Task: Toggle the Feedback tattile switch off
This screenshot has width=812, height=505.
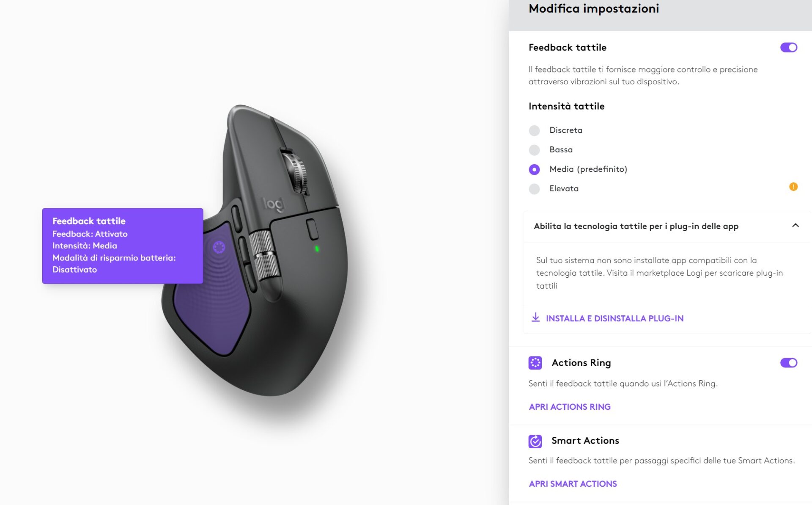Action: (x=788, y=47)
